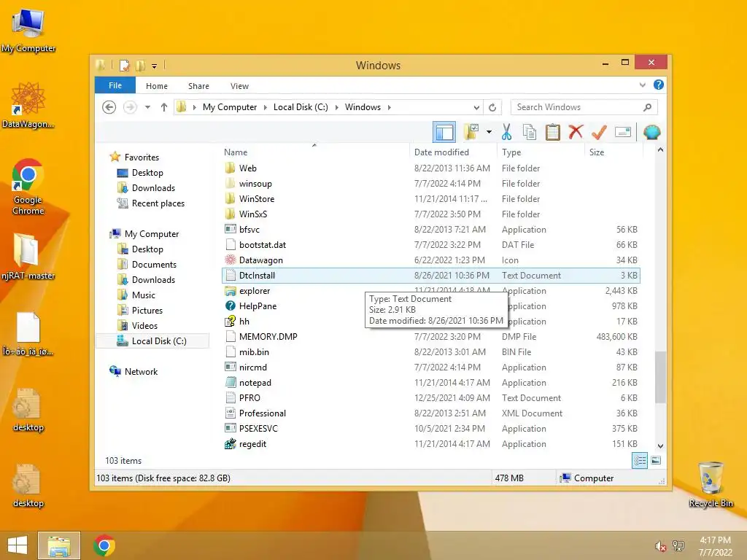Sort by the Size column header
The width and height of the screenshot is (747, 560).
(x=614, y=152)
